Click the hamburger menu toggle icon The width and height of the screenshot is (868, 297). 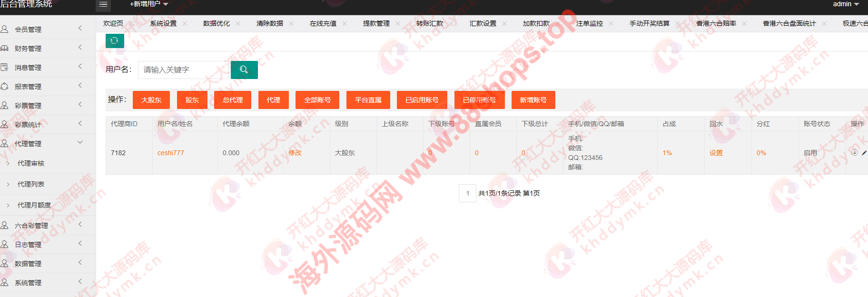(103, 4)
